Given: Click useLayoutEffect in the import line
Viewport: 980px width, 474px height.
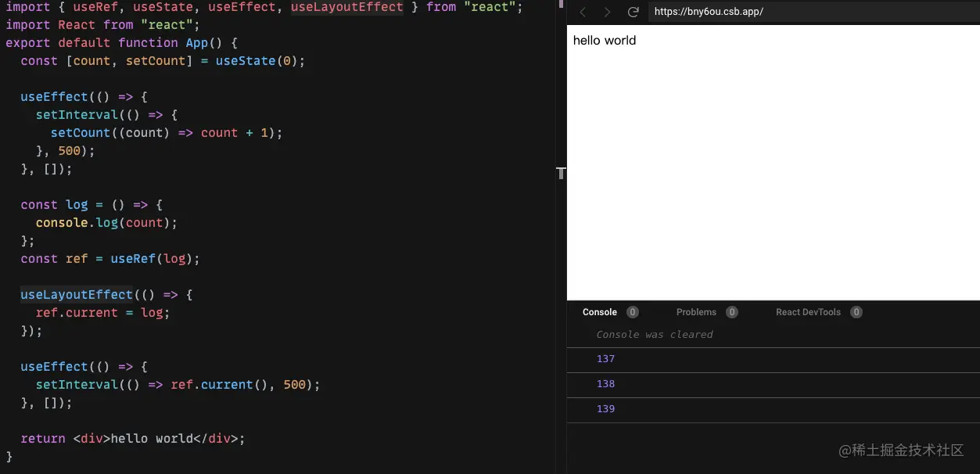Looking at the screenshot, I should click(347, 7).
